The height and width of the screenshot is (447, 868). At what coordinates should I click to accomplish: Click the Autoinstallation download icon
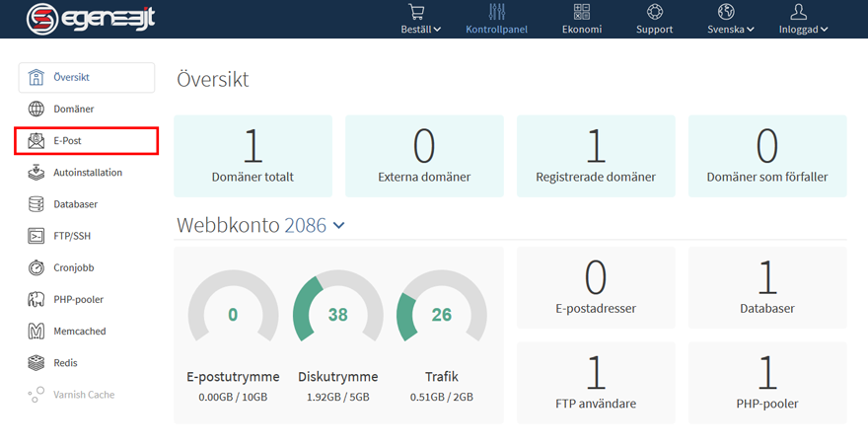(36, 173)
